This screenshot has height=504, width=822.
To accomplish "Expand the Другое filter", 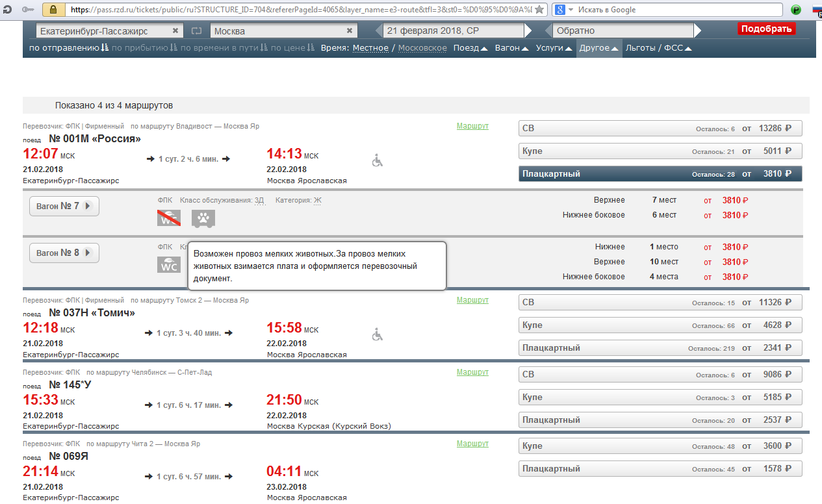I will (x=599, y=48).
